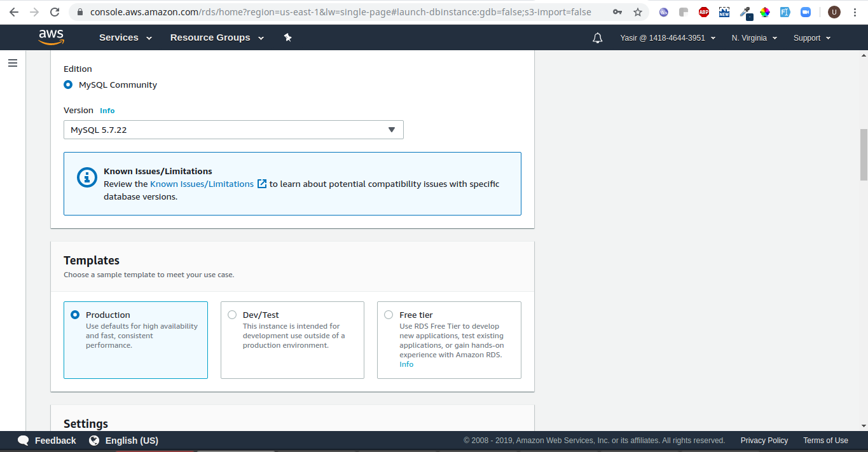868x452 pixels.
Task: Open the Known Issues/Limitations link
Action: [x=202, y=184]
